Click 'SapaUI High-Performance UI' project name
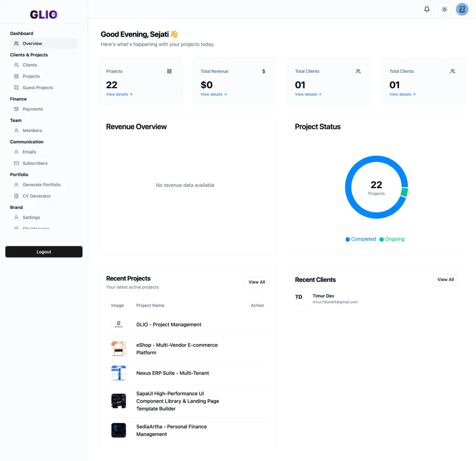Screen dimensions: 476x461 [x=177, y=401]
